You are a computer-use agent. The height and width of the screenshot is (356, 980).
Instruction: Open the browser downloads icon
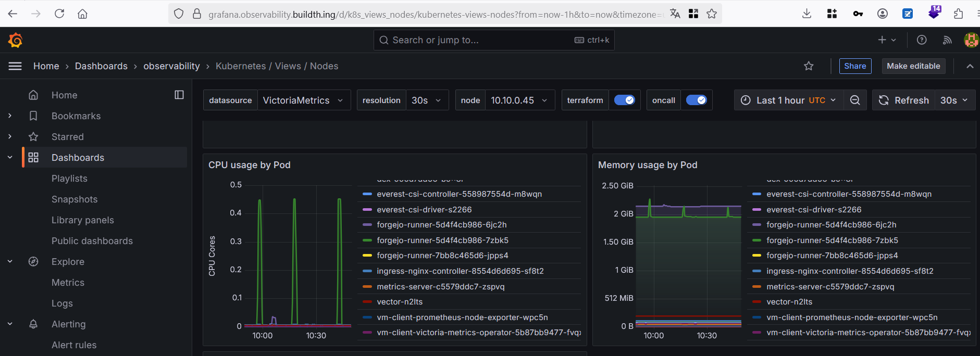coord(807,14)
